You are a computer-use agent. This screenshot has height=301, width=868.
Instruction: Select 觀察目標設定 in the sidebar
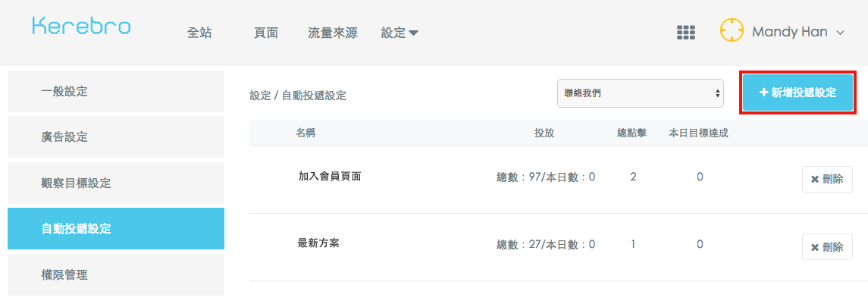point(116,183)
